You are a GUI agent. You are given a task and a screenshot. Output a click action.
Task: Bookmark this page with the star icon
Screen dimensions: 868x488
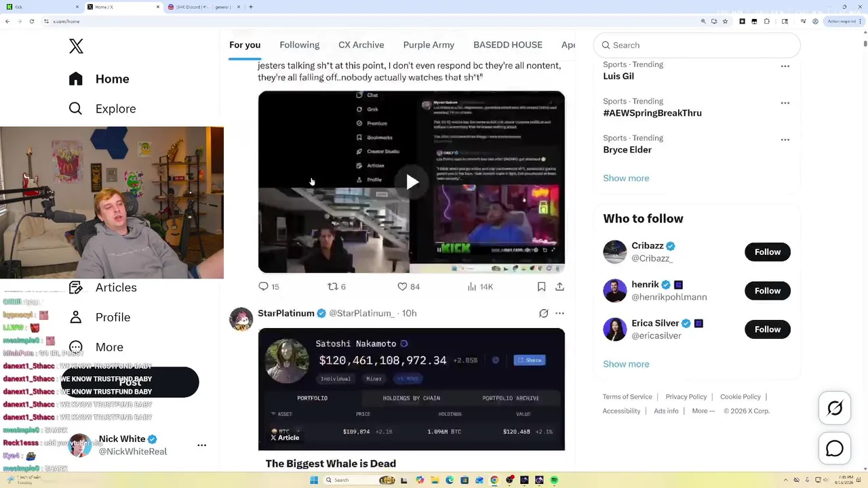pyautogui.click(x=725, y=21)
